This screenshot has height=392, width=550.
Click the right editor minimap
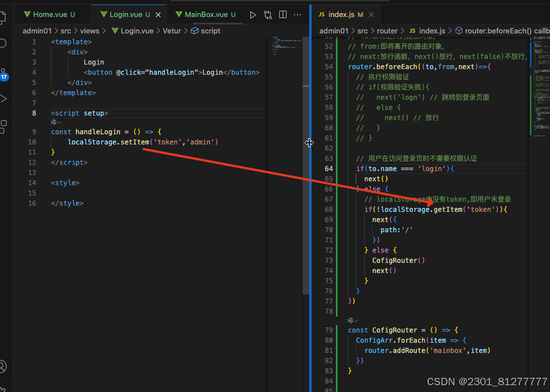pos(539,88)
